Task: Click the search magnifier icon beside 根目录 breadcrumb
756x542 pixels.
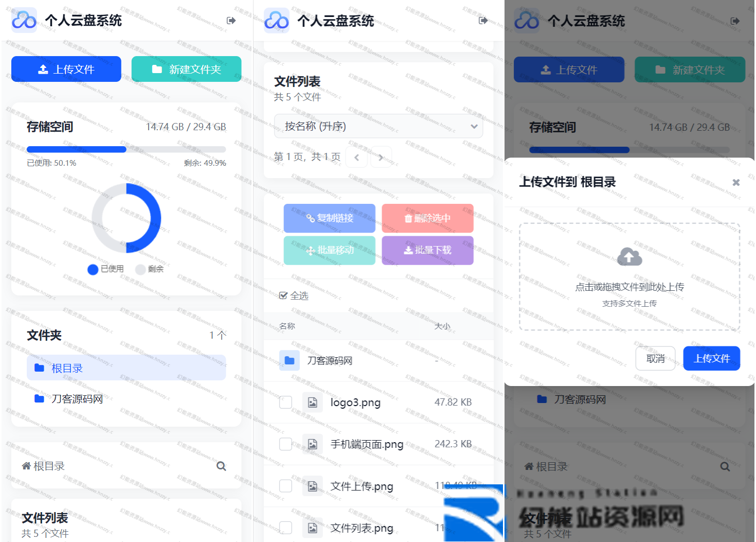Action: pos(221,466)
